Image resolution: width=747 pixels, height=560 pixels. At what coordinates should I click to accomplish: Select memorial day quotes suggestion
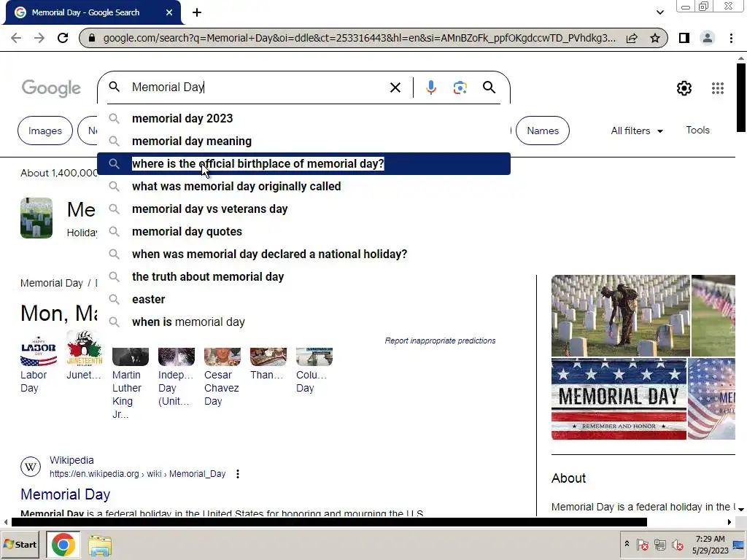point(303,231)
